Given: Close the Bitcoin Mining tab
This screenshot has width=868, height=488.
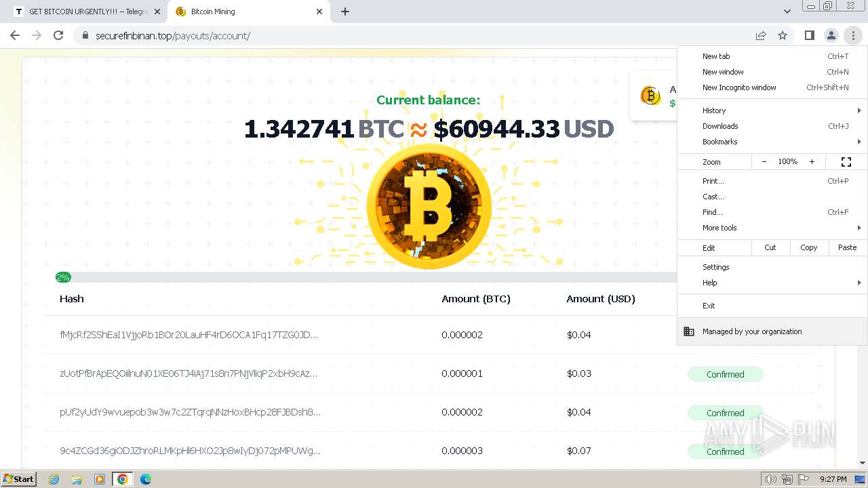Looking at the screenshot, I should click(319, 12).
